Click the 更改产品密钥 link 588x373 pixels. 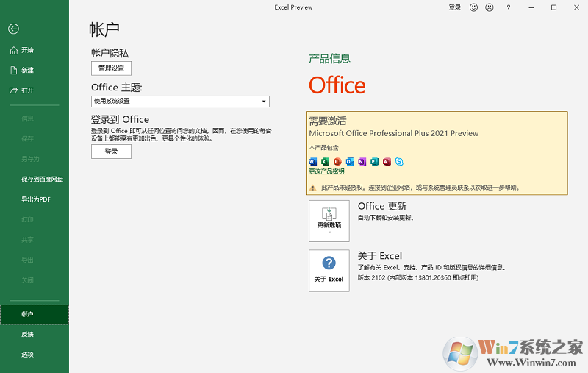pyautogui.click(x=326, y=171)
